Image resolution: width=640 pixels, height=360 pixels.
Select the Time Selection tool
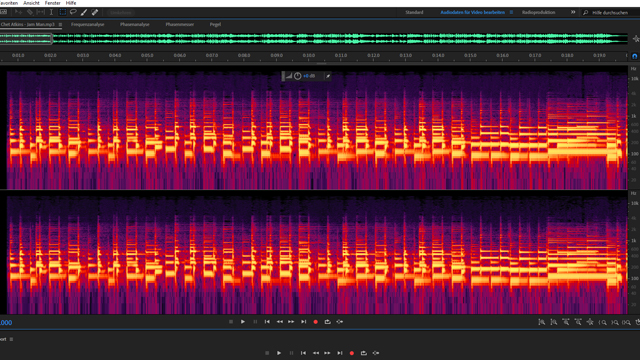(51, 12)
